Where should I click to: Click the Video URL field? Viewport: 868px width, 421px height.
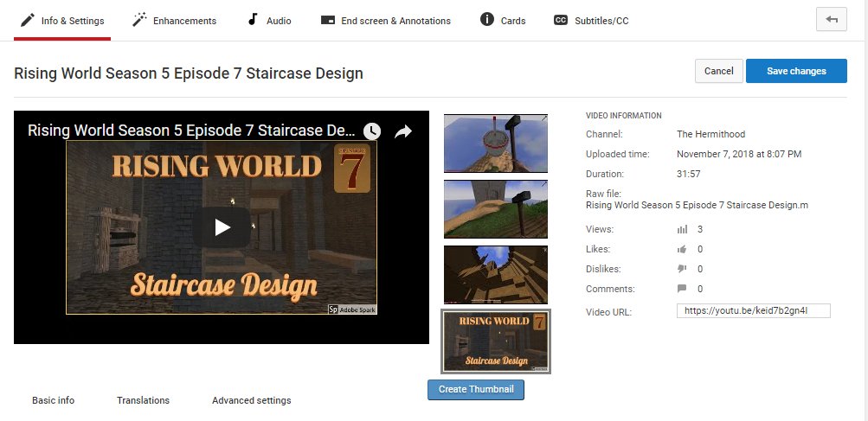[x=754, y=311]
